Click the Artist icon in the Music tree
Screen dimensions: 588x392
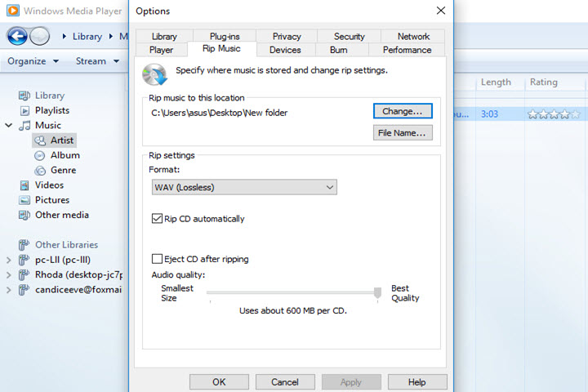point(40,140)
